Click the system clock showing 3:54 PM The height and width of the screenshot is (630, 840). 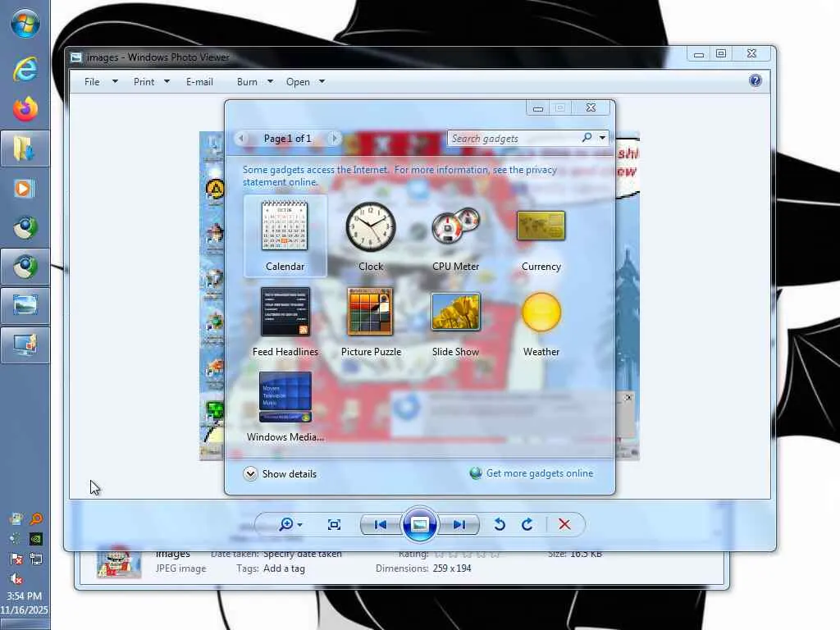click(x=24, y=596)
